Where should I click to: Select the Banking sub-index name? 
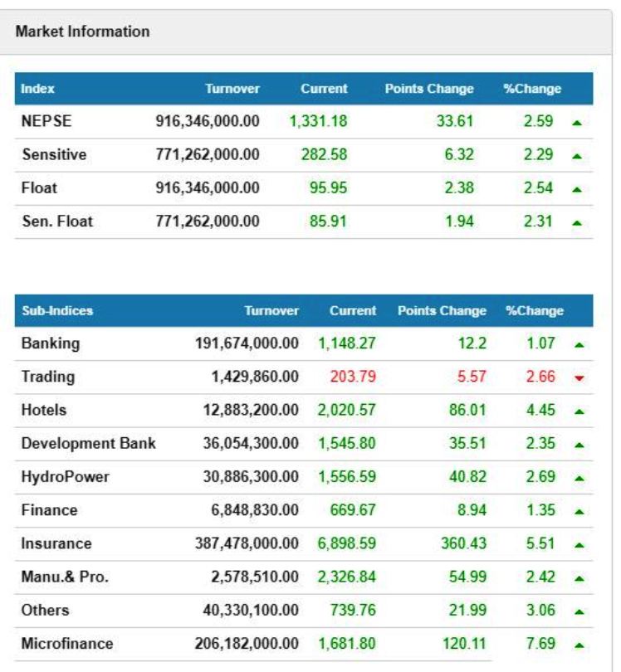coord(51,343)
